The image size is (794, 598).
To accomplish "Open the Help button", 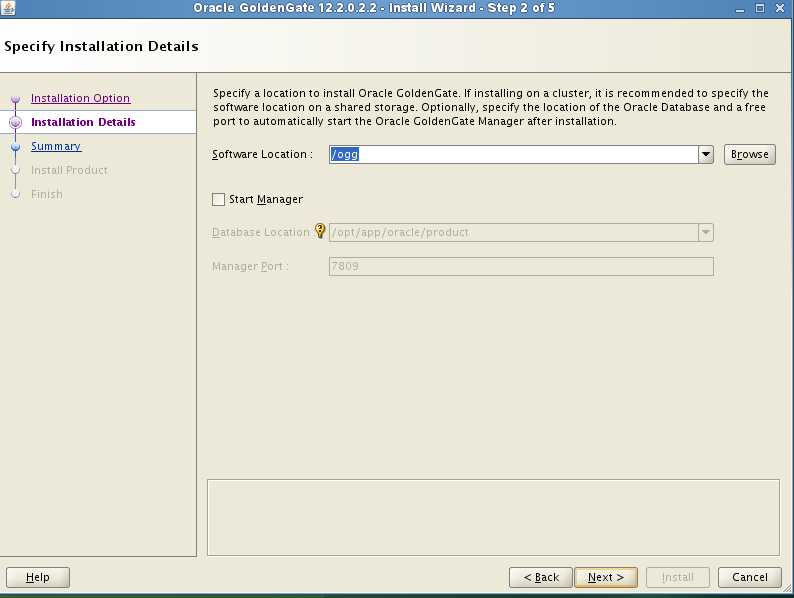I will click(38, 577).
